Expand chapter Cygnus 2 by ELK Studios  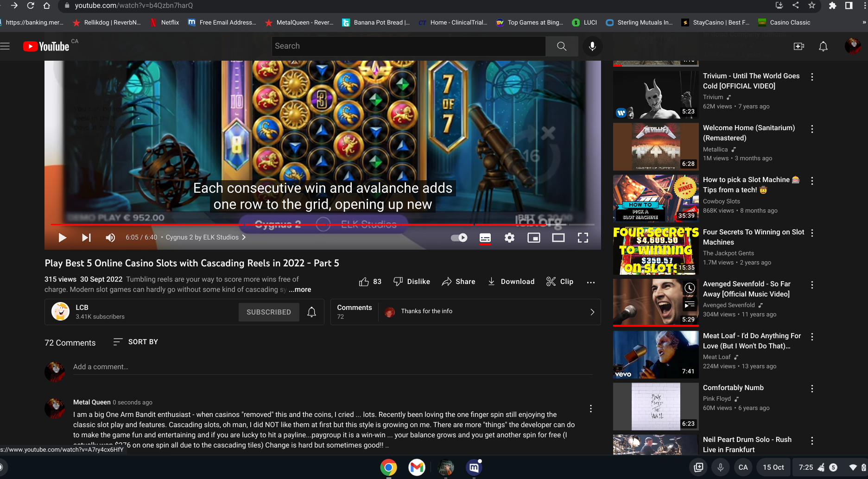(206, 237)
